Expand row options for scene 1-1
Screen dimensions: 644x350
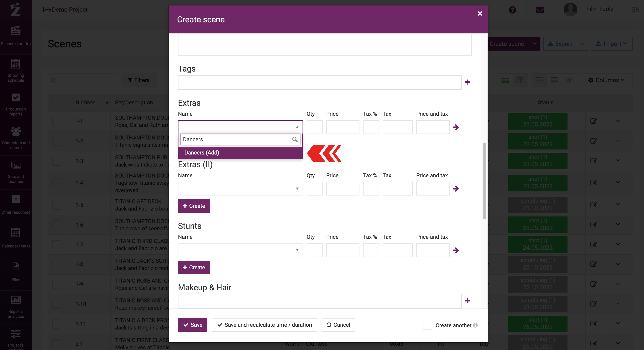point(618,121)
